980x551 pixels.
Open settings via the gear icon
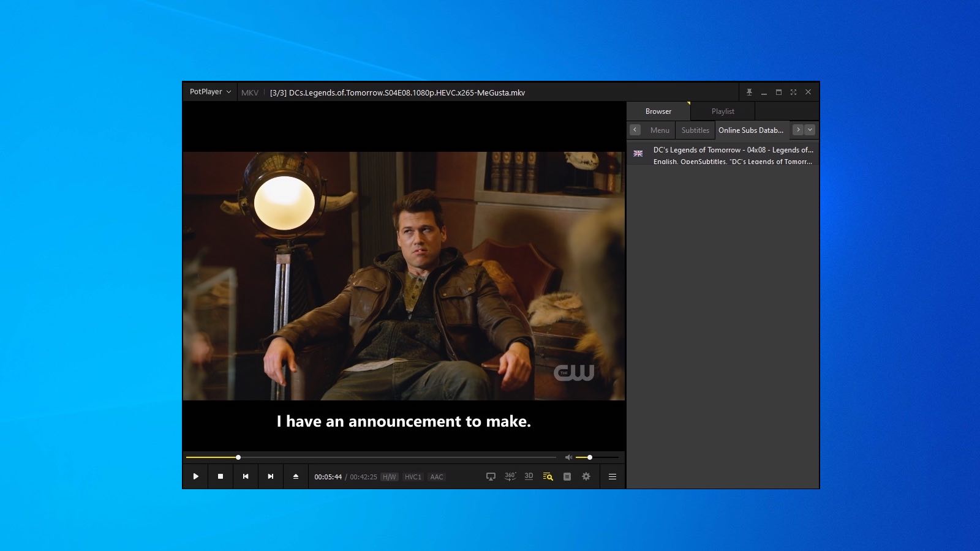point(586,476)
